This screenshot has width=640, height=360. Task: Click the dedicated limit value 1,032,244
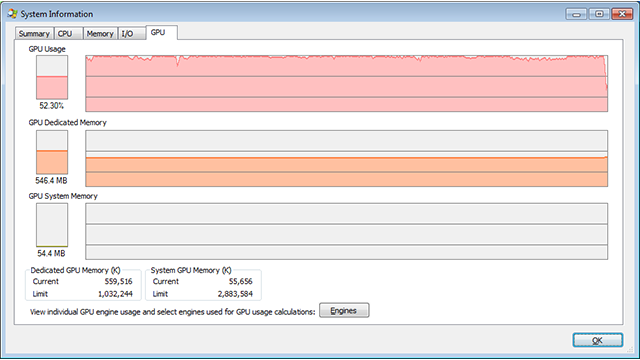point(115,294)
